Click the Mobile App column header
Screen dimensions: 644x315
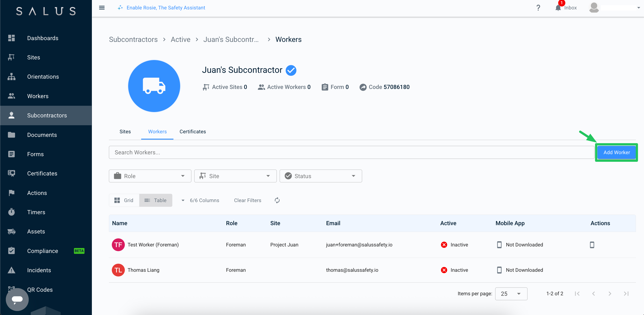point(510,223)
